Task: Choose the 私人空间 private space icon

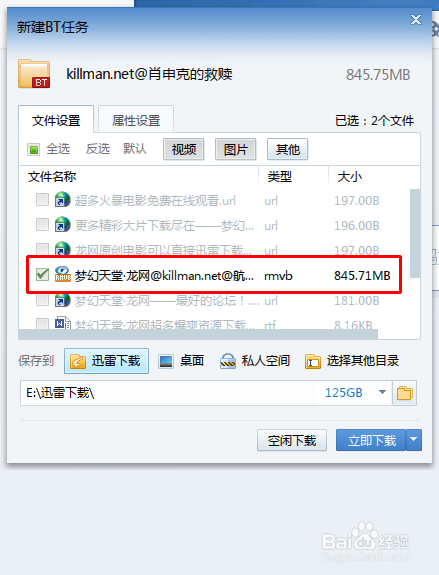Action: coord(227,361)
